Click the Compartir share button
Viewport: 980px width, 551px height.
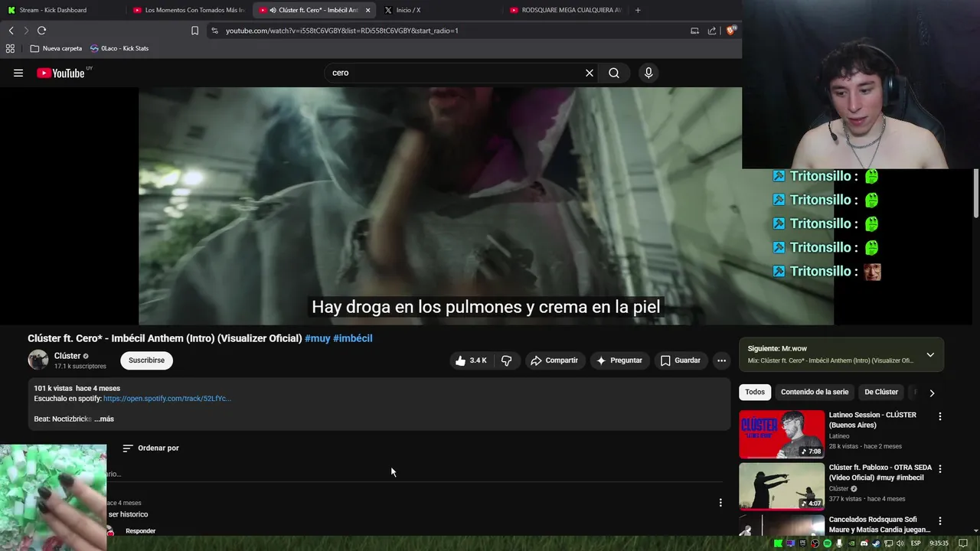click(554, 360)
